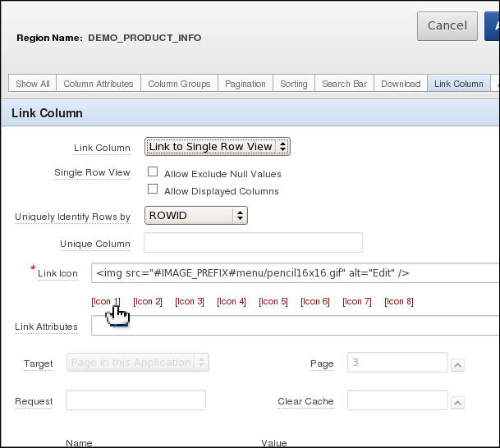
Task: Expand the Uniquely Identify Rows by dropdown
Action: 196,216
